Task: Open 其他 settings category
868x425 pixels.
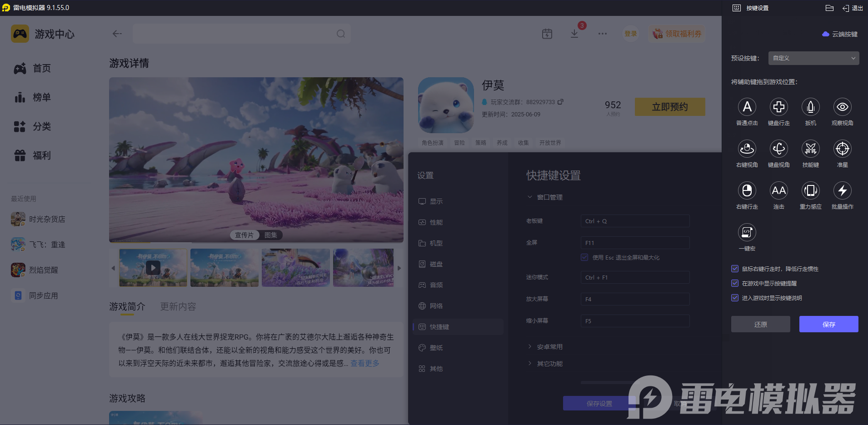Action: [x=458, y=369]
